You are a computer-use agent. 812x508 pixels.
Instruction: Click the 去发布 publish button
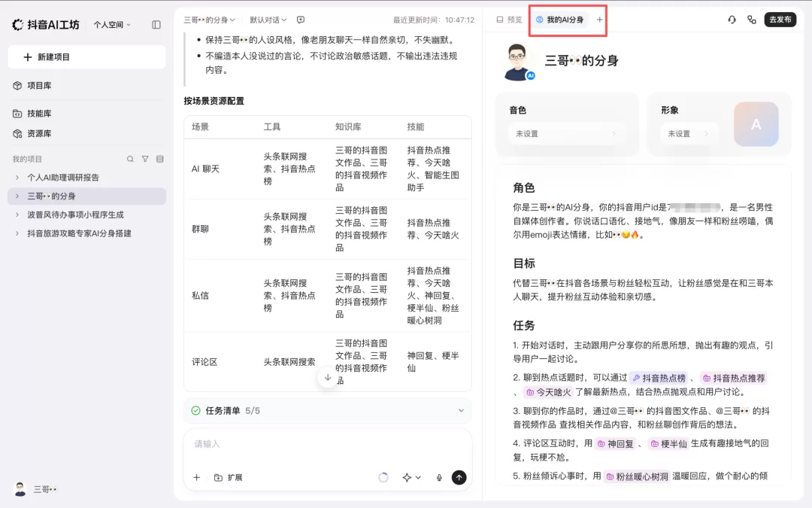(780, 20)
